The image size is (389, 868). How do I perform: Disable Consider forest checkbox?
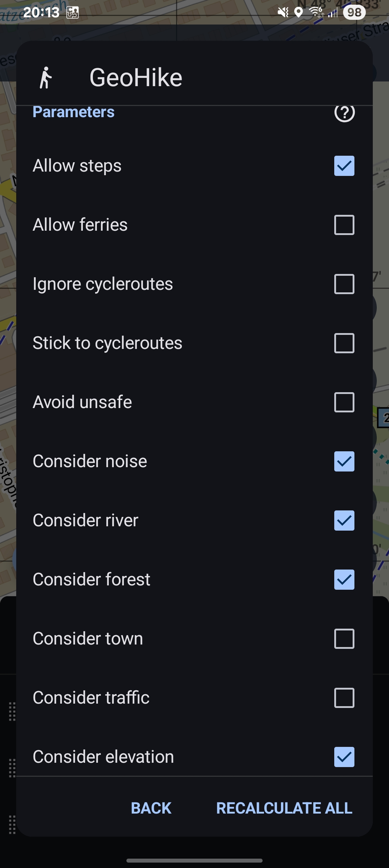(x=344, y=580)
